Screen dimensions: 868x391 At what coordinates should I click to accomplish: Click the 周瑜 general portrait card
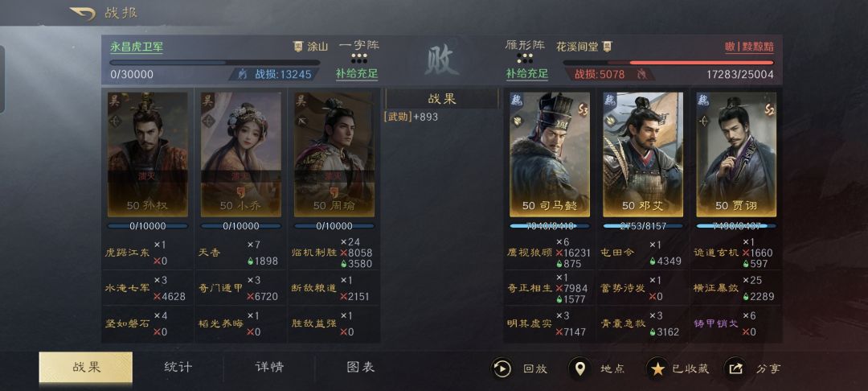tap(334, 154)
